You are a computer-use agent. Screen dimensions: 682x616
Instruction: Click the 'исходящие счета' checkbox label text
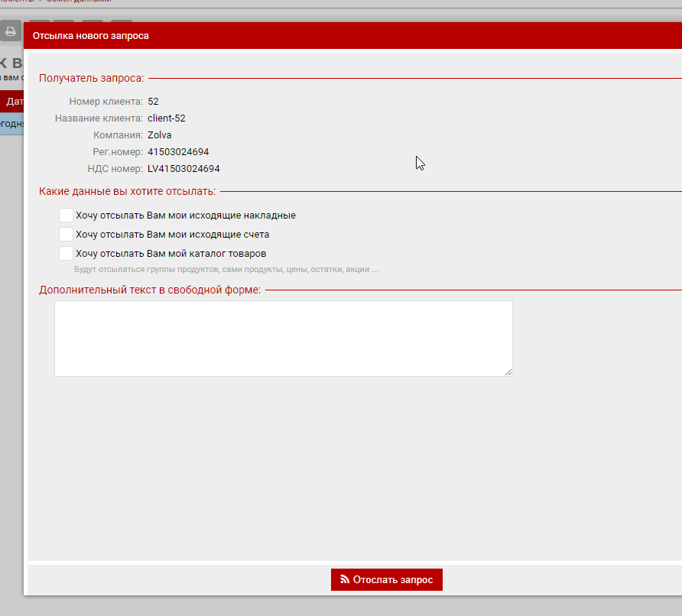point(172,235)
